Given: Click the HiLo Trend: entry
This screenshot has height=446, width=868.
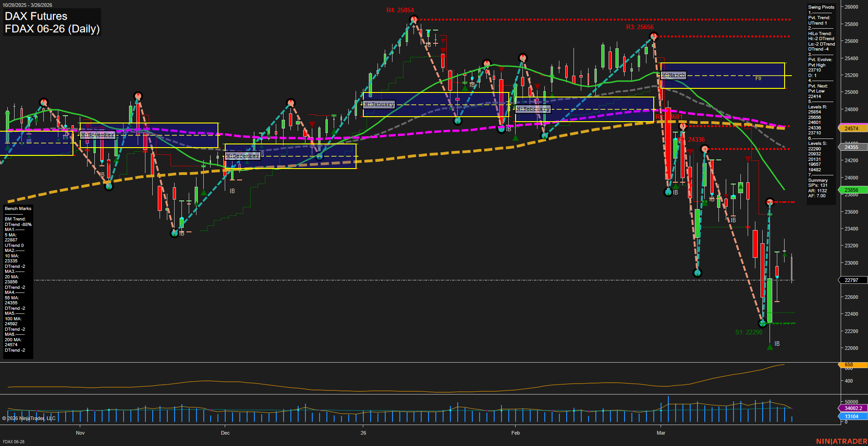Looking at the screenshot, I should point(820,34).
